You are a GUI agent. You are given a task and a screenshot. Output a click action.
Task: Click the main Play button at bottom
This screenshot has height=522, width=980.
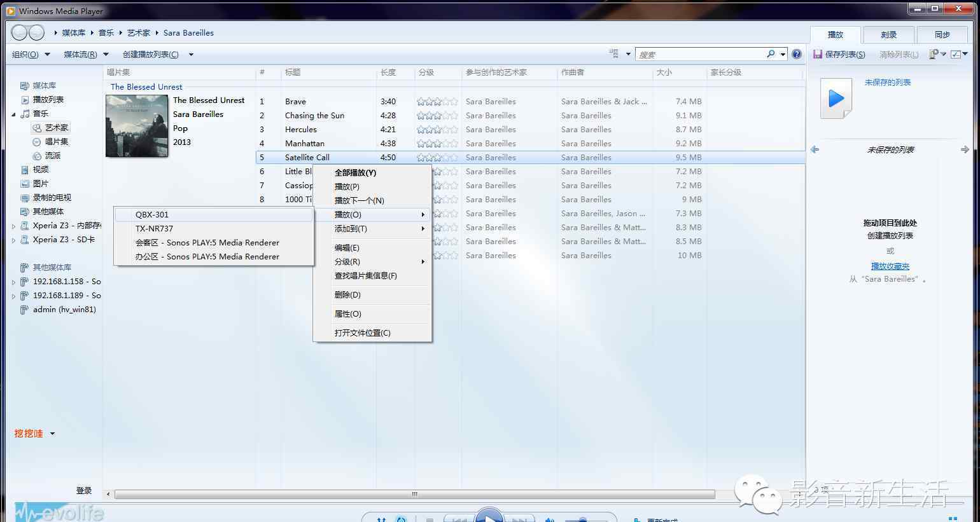pyautogui.click(x=489, y=516)
